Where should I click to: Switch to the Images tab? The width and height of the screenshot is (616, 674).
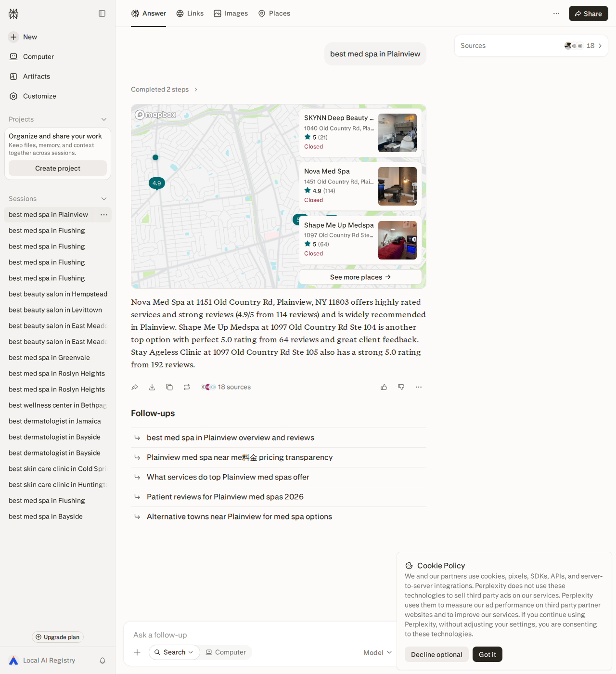pos(231,13)
